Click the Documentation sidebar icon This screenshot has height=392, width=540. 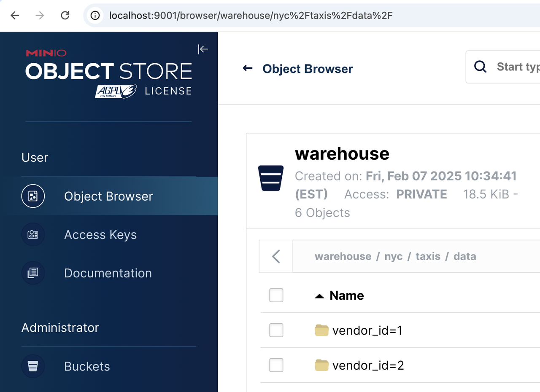click(x=33, y=273)
